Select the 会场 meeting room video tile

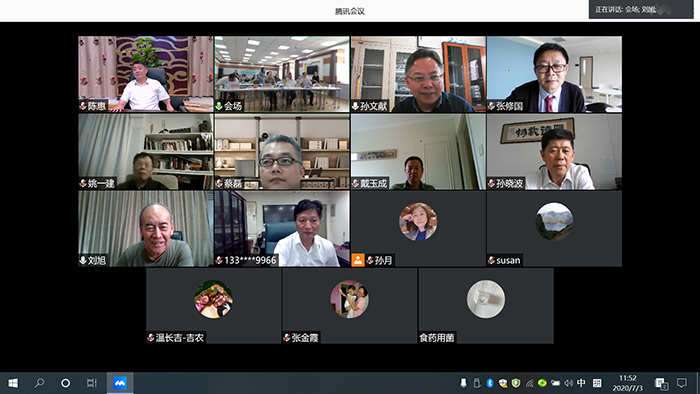click(x=282, y=74)
